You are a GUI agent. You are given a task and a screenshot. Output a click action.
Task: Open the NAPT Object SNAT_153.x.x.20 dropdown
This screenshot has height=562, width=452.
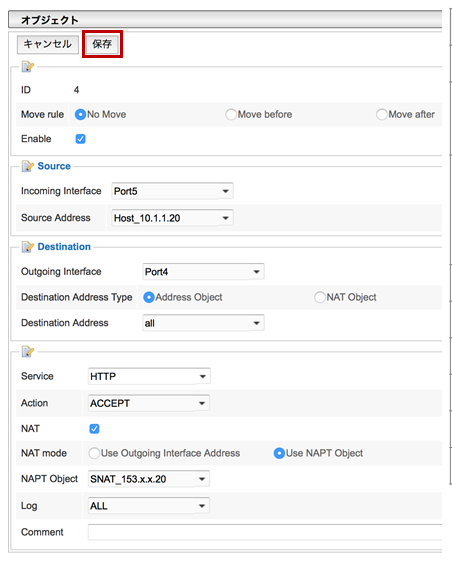149,479
